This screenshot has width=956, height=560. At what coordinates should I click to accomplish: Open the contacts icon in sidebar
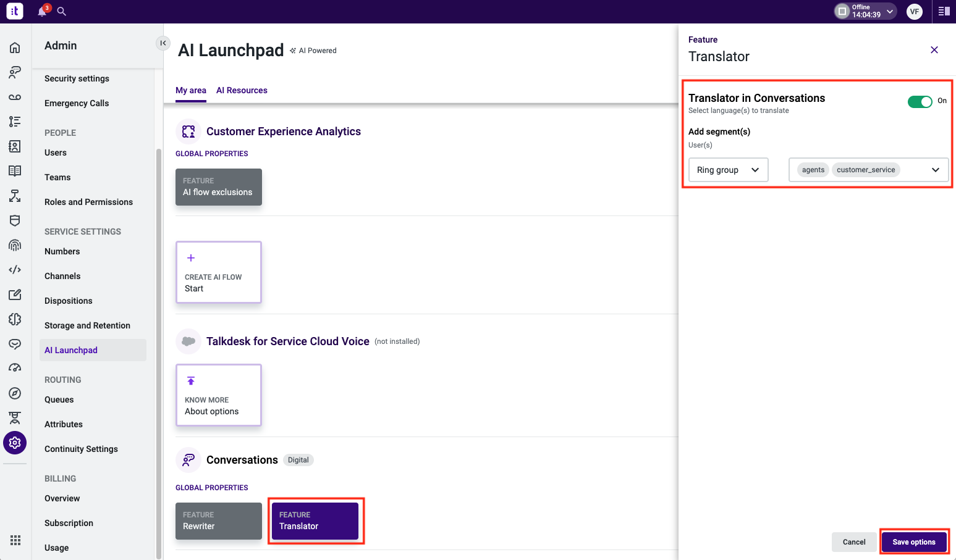click(x=15, y=146)
